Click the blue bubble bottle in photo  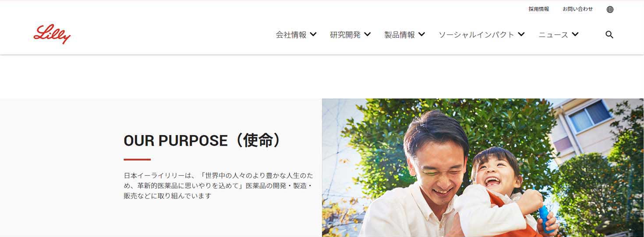pyautogui.click(x=545, y=220)
